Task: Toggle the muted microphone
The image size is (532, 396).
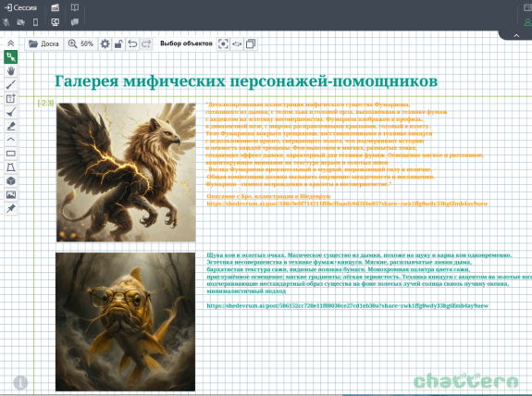Action: click(6, 22)
